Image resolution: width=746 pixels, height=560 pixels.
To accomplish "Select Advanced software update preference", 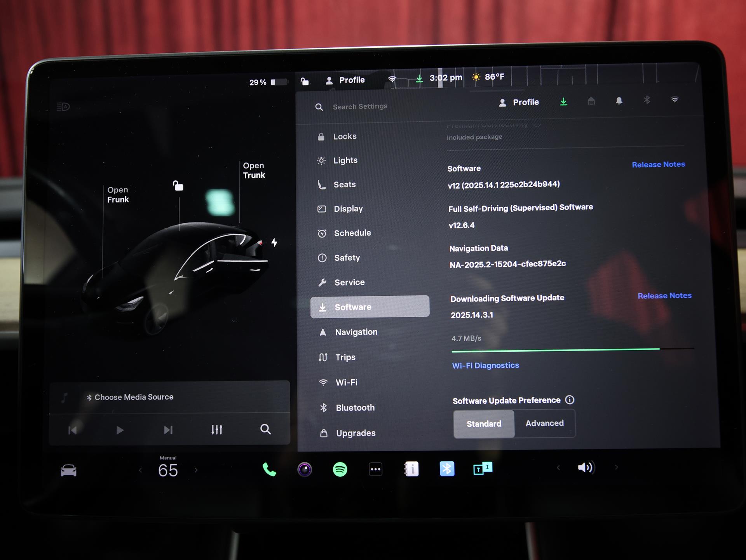I will pyautogui.click(x=544, y=423).
